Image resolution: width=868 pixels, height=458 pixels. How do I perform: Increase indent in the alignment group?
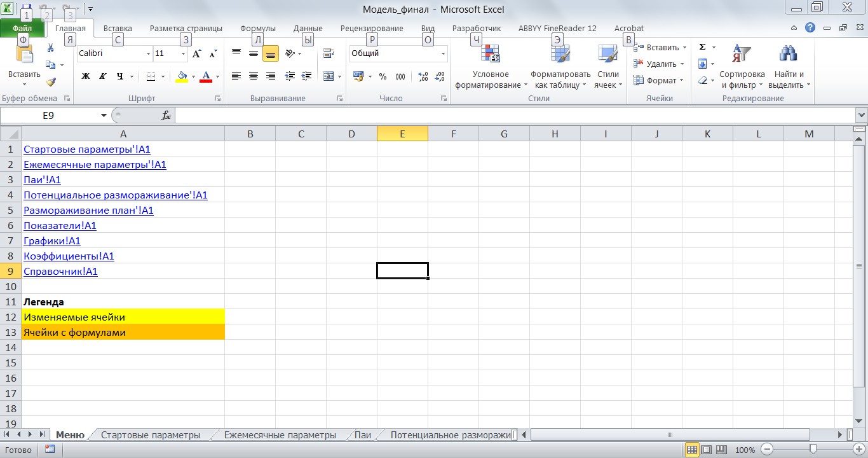[x=307, y=76]
